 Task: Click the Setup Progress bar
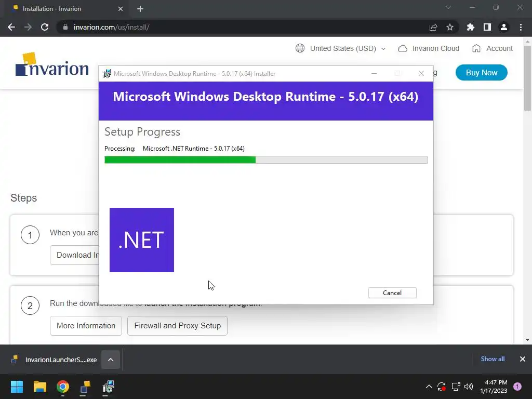pos(265,160)
